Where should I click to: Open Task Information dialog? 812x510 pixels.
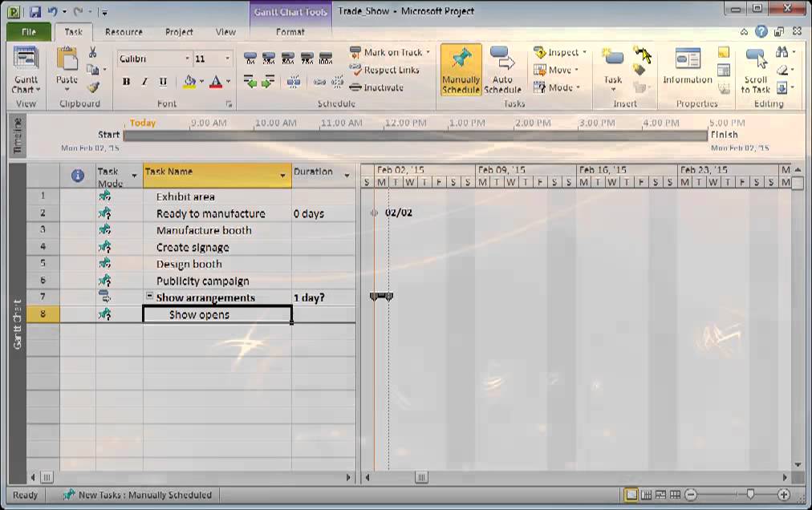pyautogui.click(x=688, y=67)
